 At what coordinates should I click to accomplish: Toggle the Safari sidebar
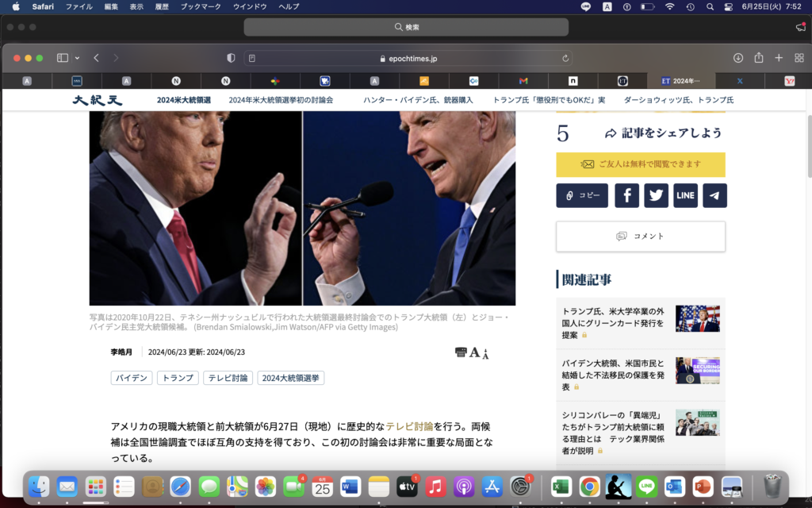tap(63, 58)
